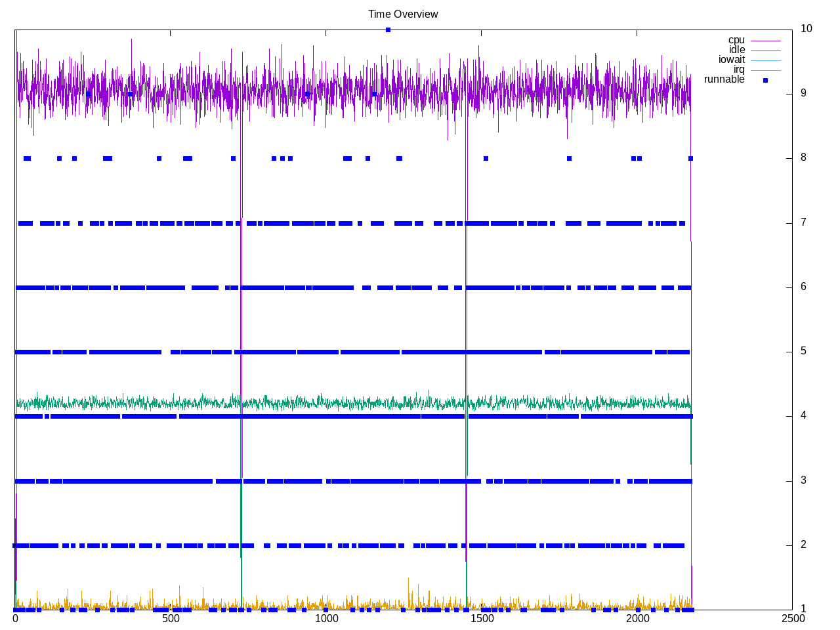
Task: Click the x-axis tick label 500
Action: (x=171, y=619)
